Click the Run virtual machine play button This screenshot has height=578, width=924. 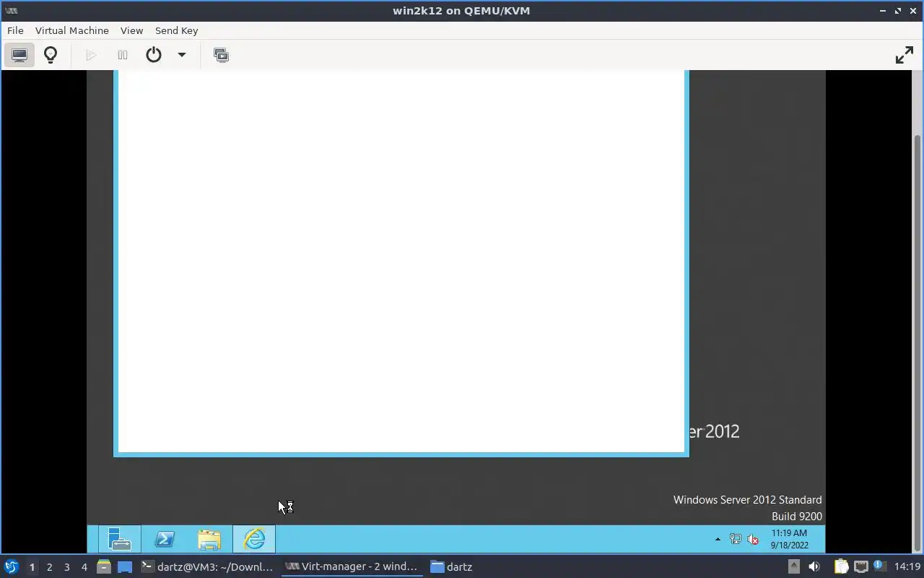(91, 55)
